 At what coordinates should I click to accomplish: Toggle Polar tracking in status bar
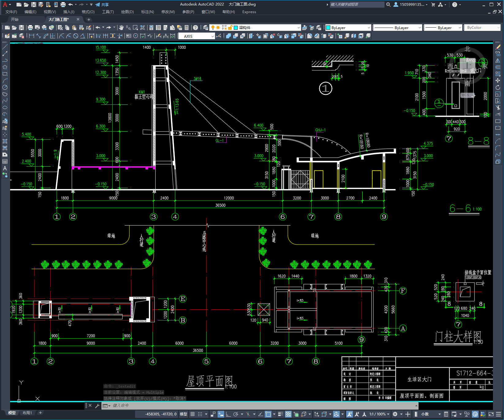236,414
